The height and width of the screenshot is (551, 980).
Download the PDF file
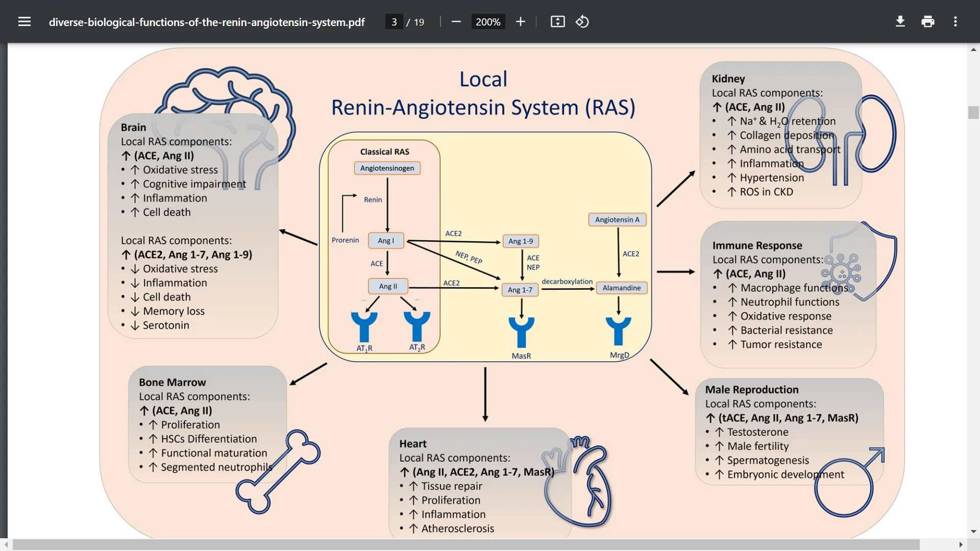(x=900, y=21)
